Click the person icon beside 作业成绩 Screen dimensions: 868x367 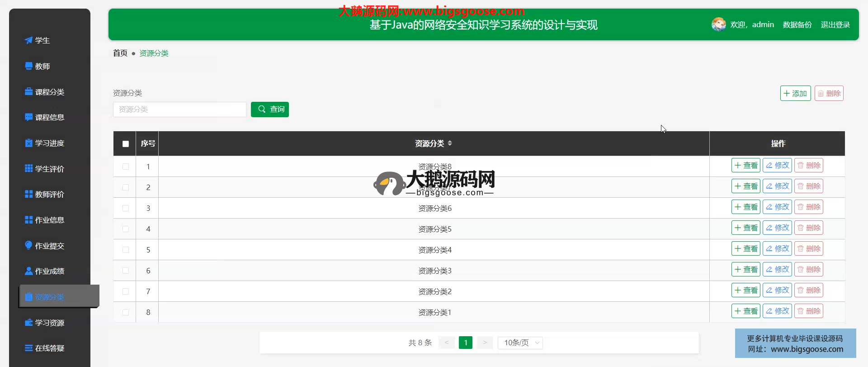pos(28,271)
